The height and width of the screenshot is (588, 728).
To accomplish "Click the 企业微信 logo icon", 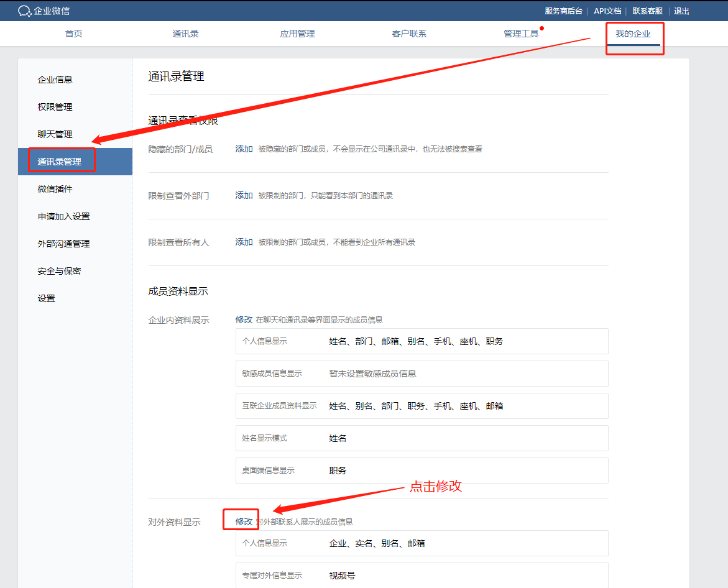I will (x=24, y=11).
